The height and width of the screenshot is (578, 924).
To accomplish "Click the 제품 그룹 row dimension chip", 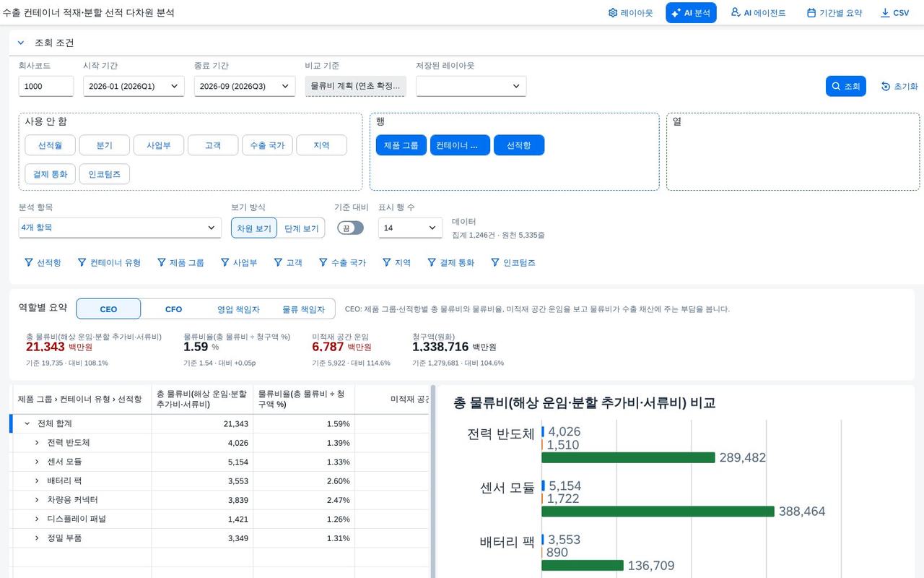I will (x=401, y=145).
